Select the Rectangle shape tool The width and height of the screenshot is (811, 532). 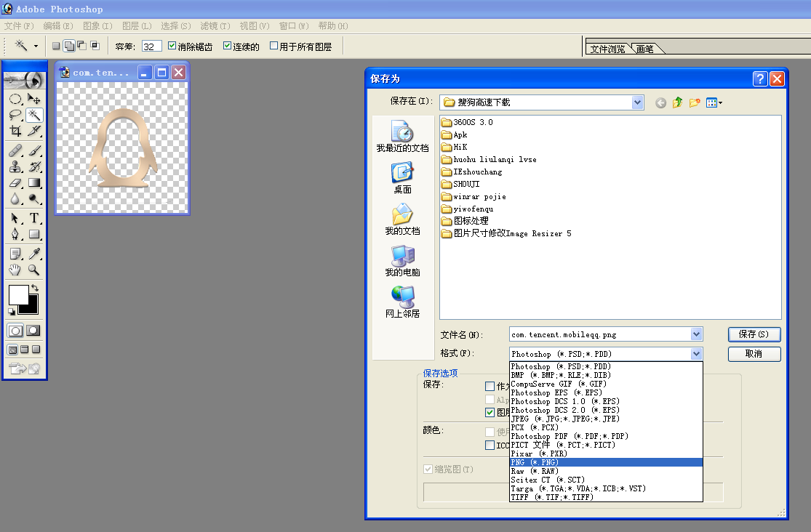point(34,234)
